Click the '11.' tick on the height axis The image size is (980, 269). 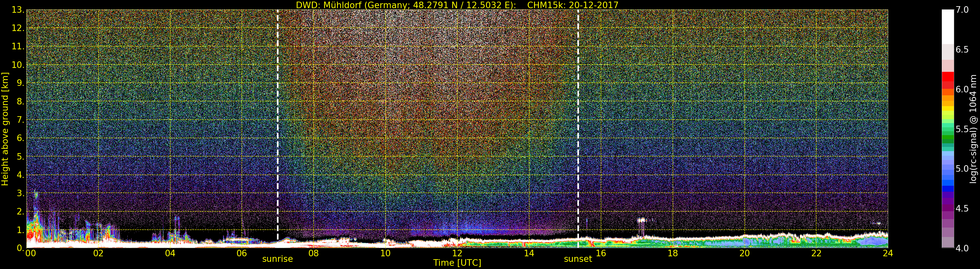18,46
